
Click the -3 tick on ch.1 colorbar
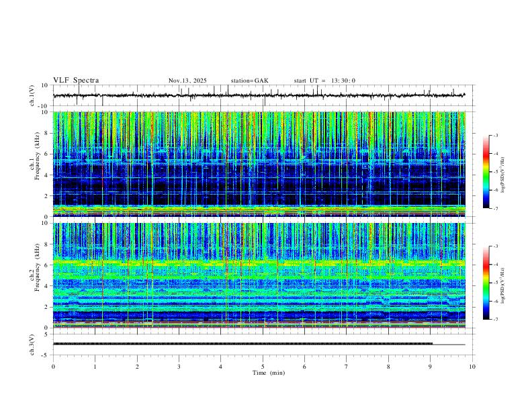(x=496, y=135)
